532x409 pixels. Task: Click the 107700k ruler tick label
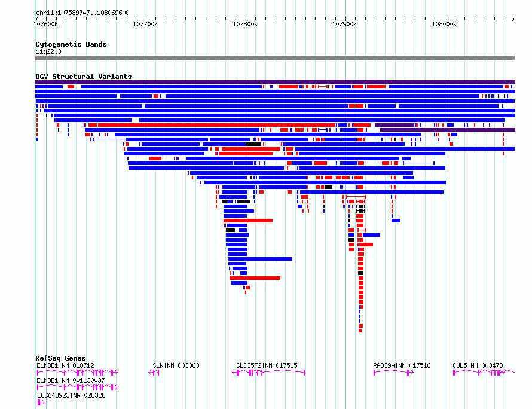(x=145, y=24)
